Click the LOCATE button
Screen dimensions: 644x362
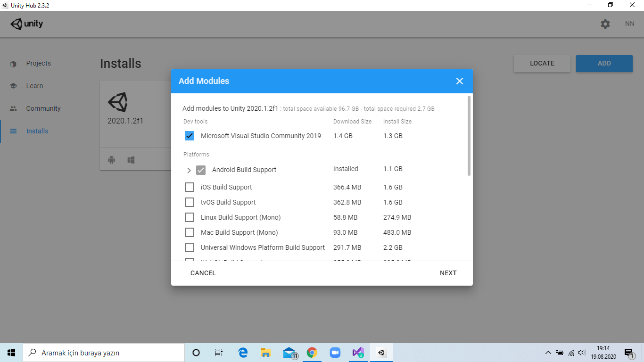point(542,64)
